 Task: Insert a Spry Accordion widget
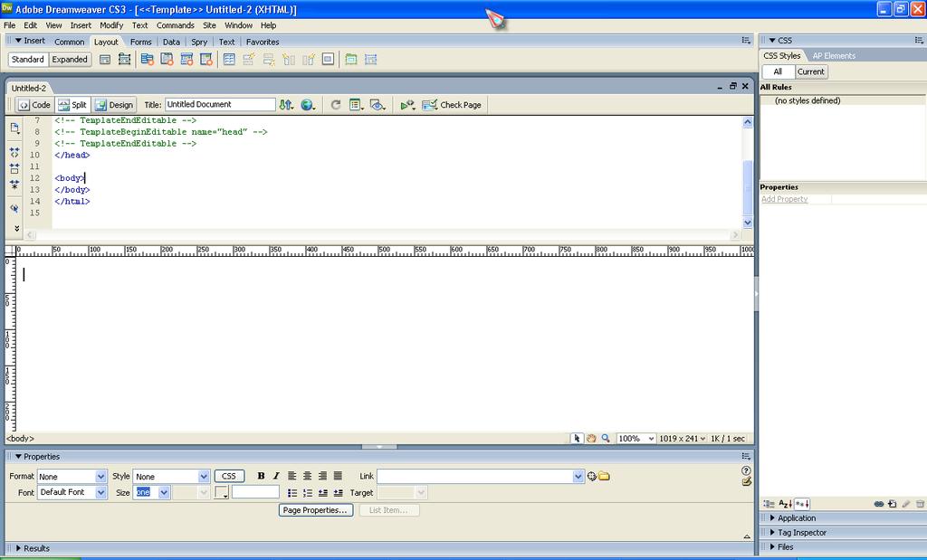(186, 60)
